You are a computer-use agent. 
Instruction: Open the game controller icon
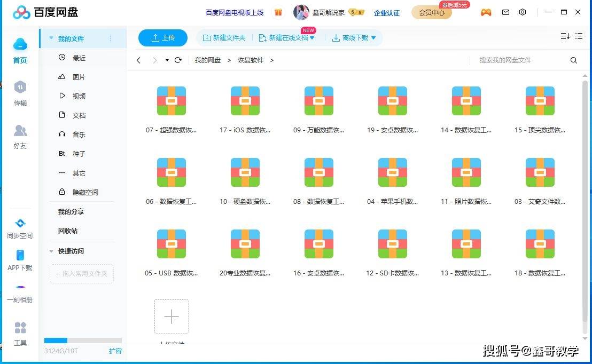point(486,12)
